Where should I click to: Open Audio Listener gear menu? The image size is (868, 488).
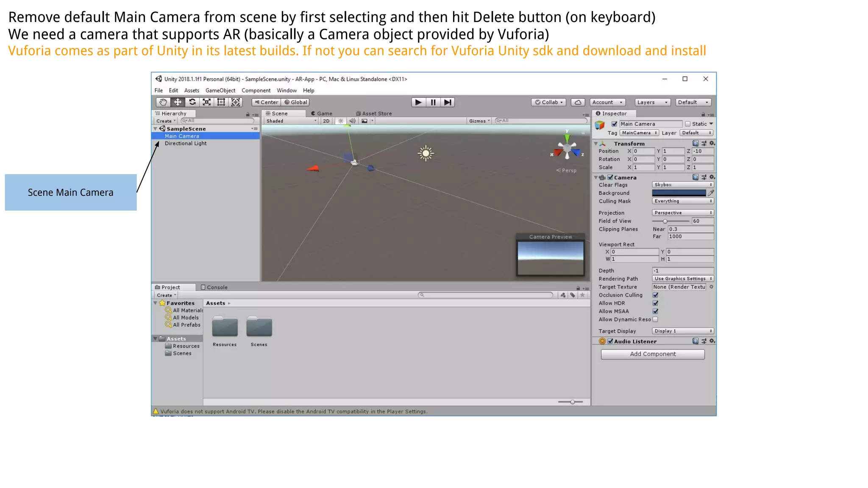(712, 341)
